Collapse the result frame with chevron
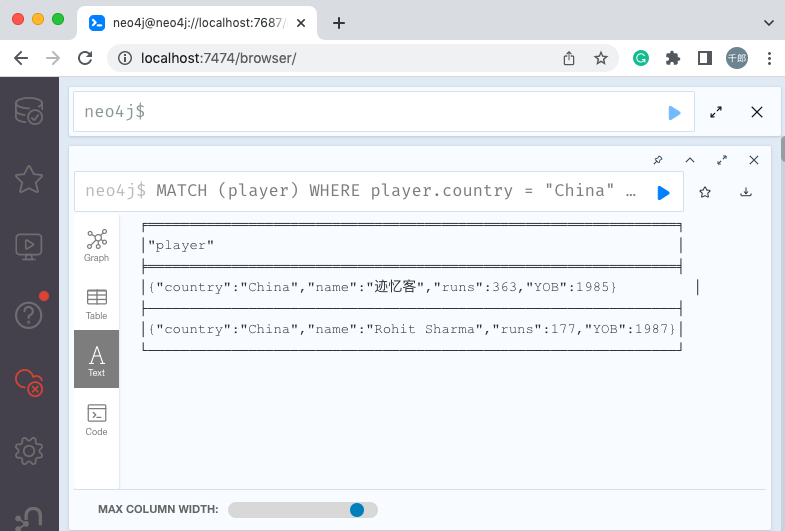This screenshot has width=785, height=531. pos(690,160)
